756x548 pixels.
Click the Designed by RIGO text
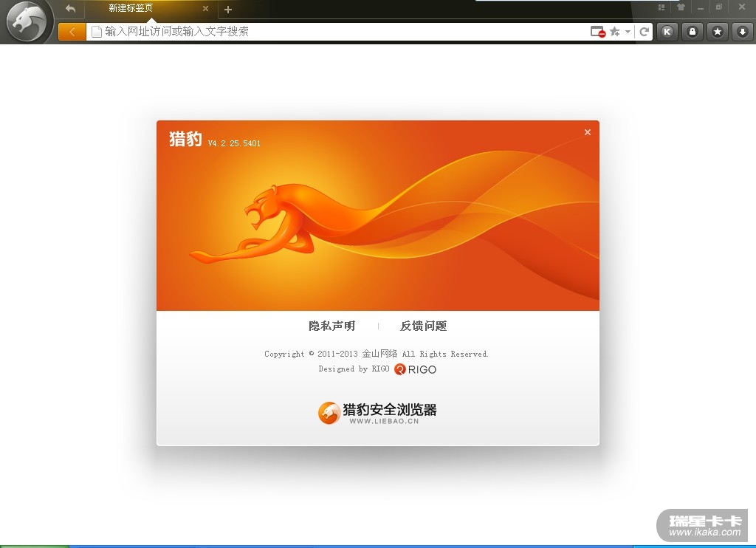coord(354,369)
